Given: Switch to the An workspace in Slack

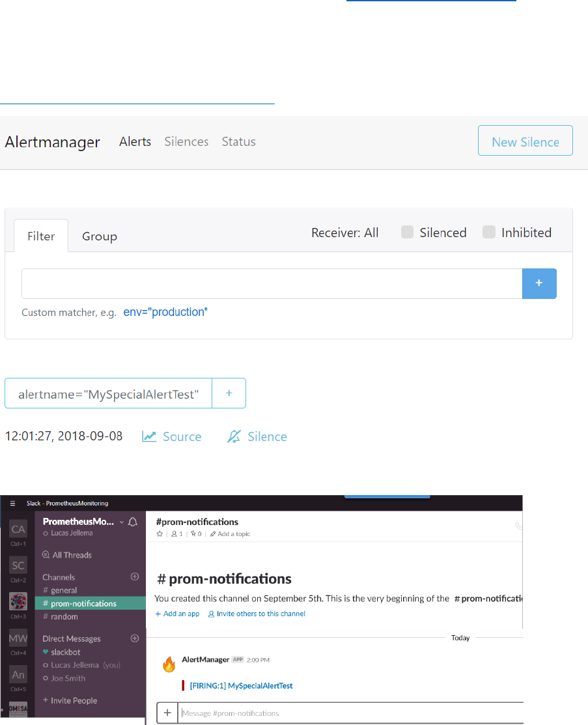Looking at the screenshot, I should pyautogui.click(x=18, y=675).
